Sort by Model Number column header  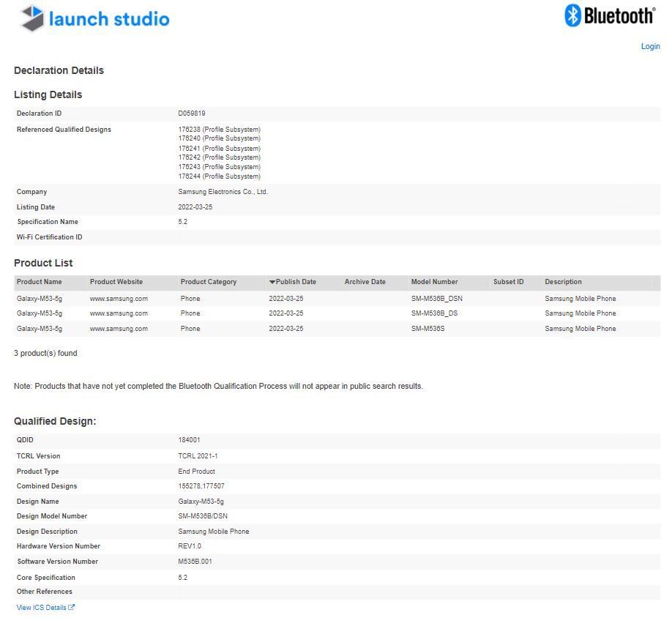434,282
